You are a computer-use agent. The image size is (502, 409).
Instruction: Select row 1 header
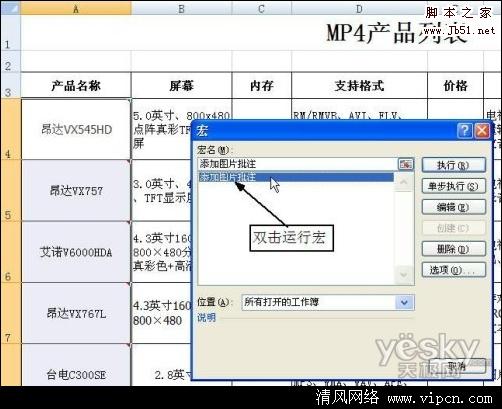coord(10,33)
